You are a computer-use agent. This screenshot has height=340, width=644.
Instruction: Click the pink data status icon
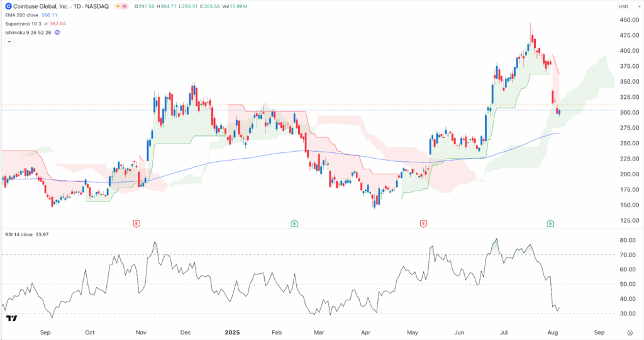[x=125, y=6]
